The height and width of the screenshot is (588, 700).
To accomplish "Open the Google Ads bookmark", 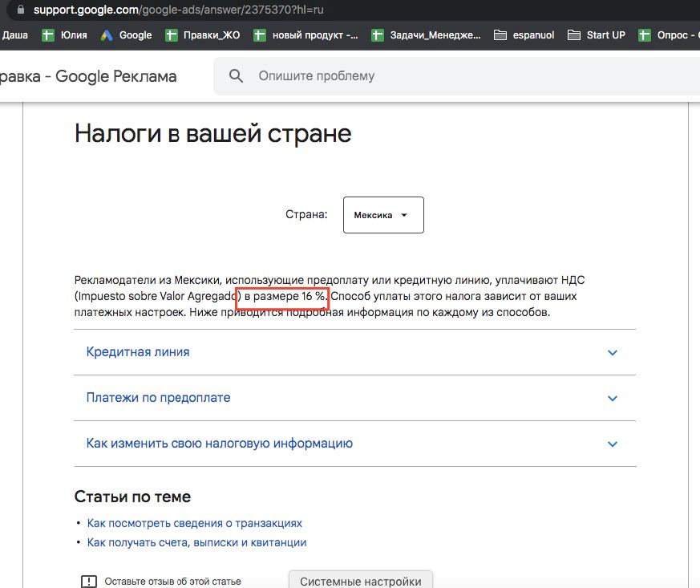I will [x=127, y=35].
